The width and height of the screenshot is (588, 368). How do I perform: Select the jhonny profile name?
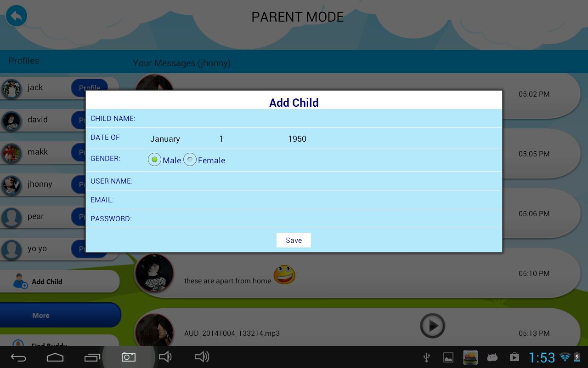40,184
